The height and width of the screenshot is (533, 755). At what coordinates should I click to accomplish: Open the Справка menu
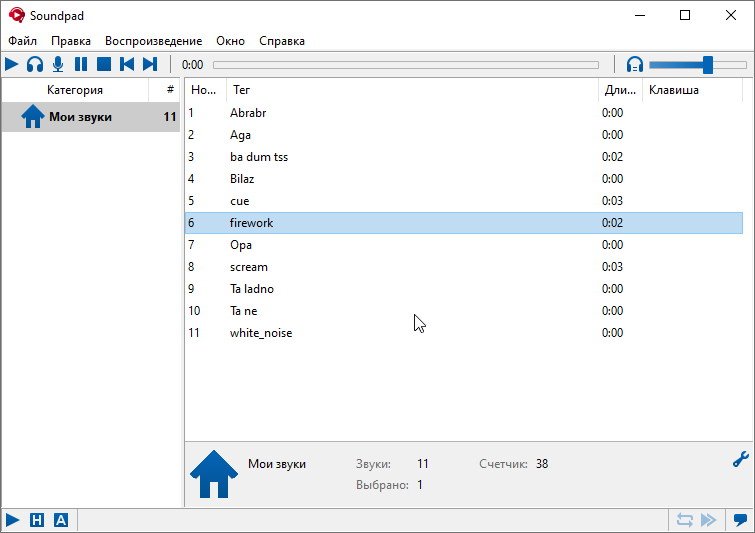click(x=282, y=41)
